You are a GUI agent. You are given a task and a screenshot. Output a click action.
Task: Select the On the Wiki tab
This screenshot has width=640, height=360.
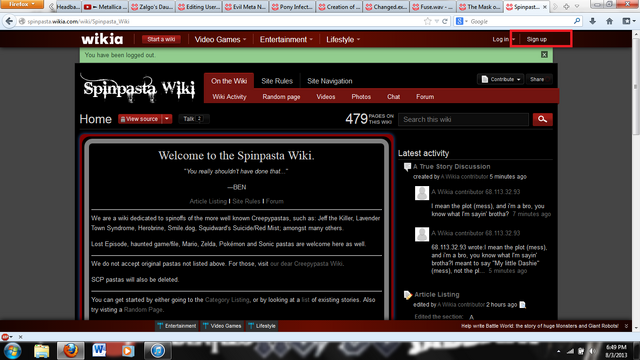tap(229, 81)
